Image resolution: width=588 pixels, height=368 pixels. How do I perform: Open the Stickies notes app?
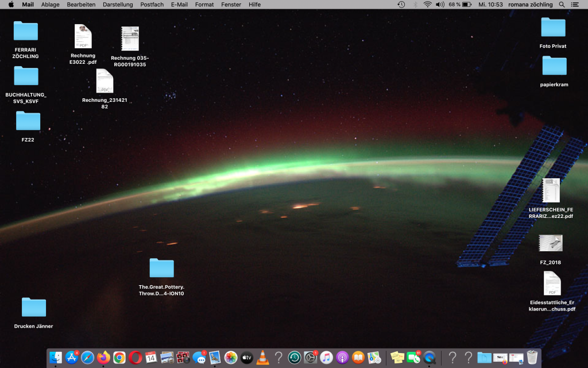[x=397, y=358]
